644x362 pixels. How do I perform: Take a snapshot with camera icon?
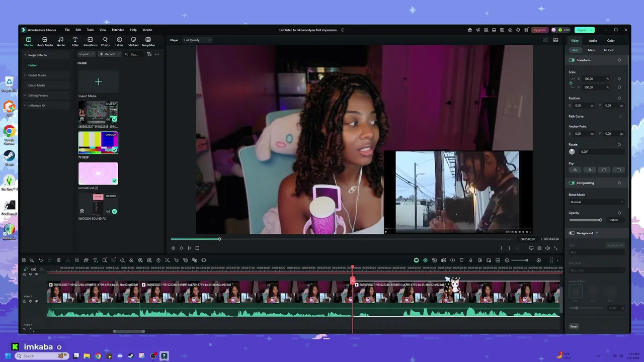tap(539, 248)
